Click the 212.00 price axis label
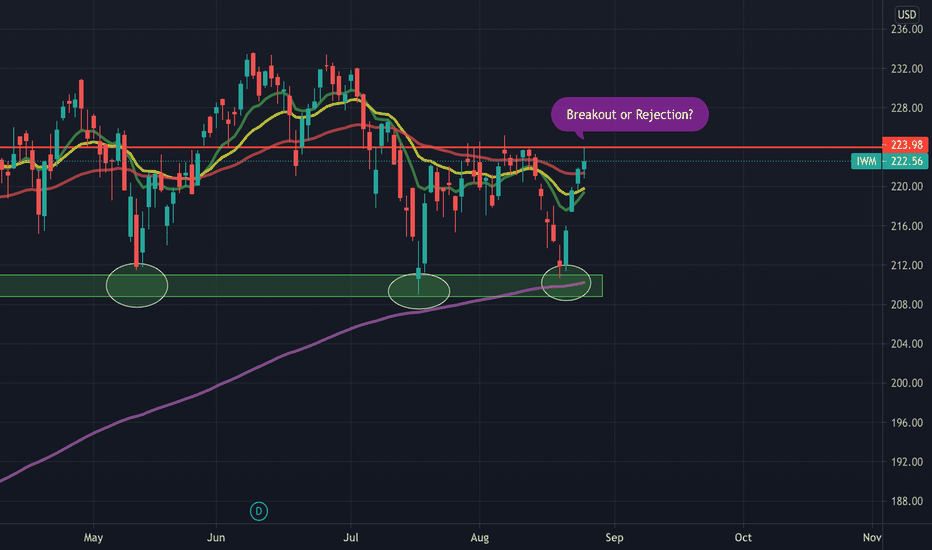The width and height of the screenshot is (932, 550). coord(906,265)
